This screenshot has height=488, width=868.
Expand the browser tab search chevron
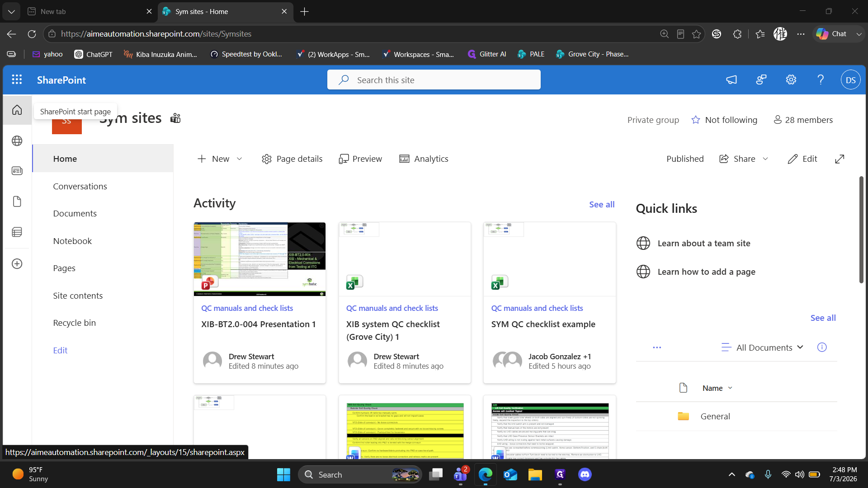[x=11, y=11]
